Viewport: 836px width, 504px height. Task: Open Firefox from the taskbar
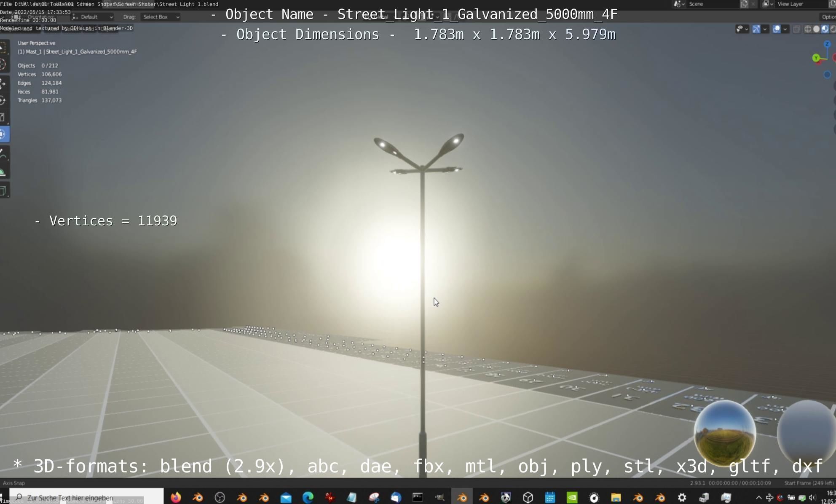pos(176,497)
